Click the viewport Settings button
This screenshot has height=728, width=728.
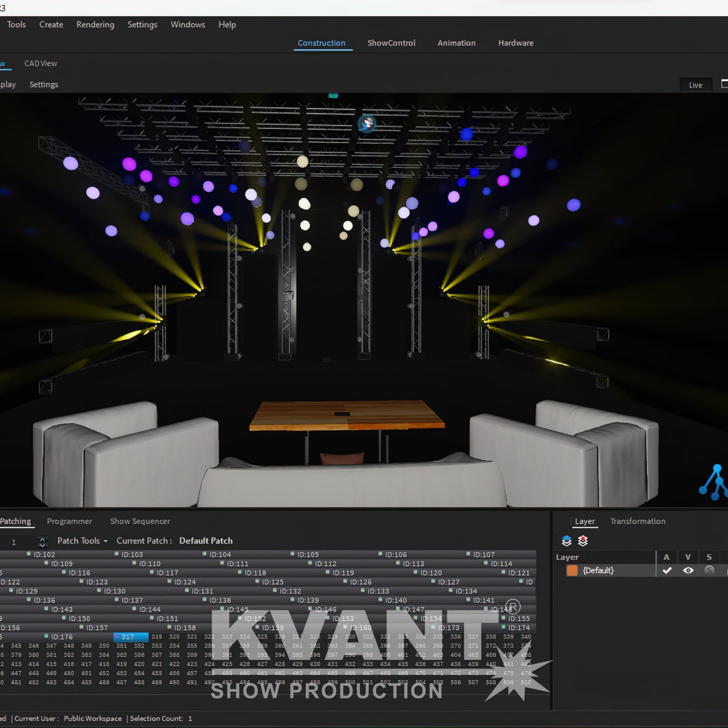click(x=44, y=84)
